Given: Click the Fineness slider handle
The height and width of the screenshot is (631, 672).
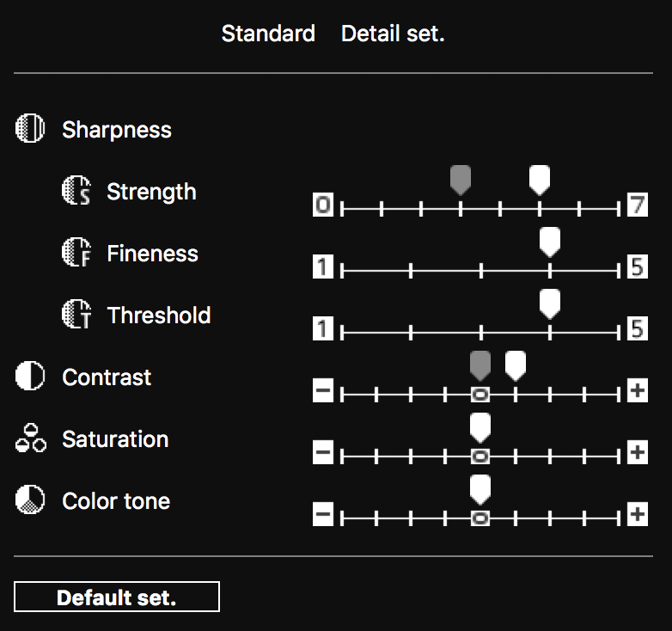Looking at the screenshot, I should [550, 242].
